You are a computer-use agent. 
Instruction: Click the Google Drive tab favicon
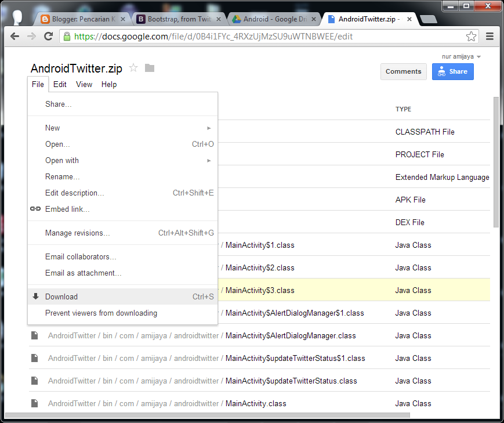[237, 19]
